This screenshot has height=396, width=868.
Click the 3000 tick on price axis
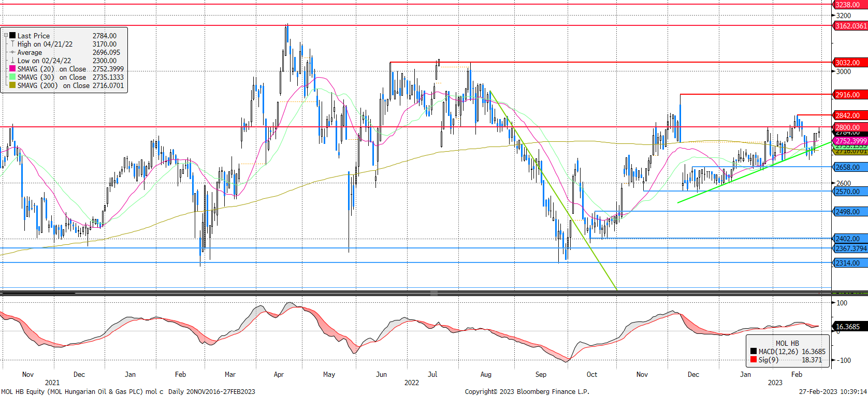(x=844, y=71)
